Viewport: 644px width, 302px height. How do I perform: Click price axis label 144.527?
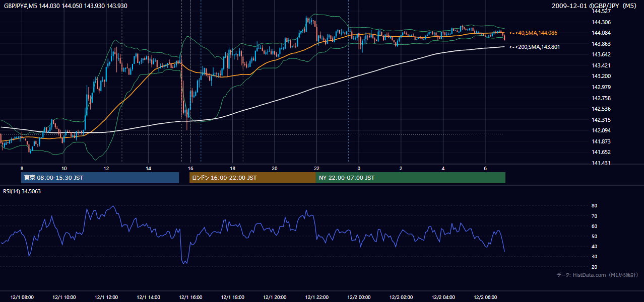pos(601,11)
